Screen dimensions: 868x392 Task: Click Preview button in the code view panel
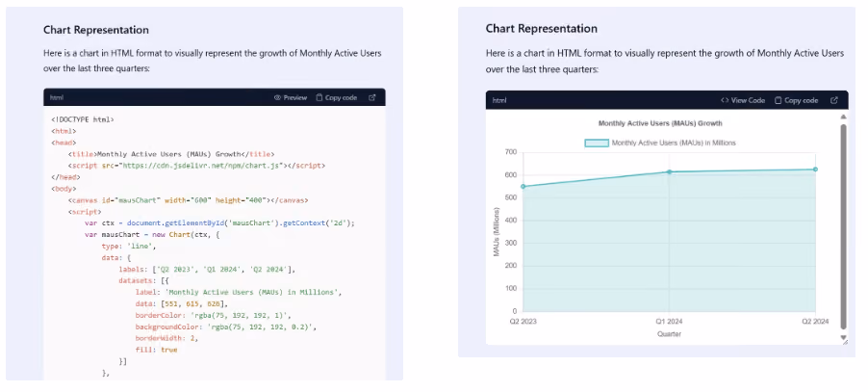coord(291,97)
